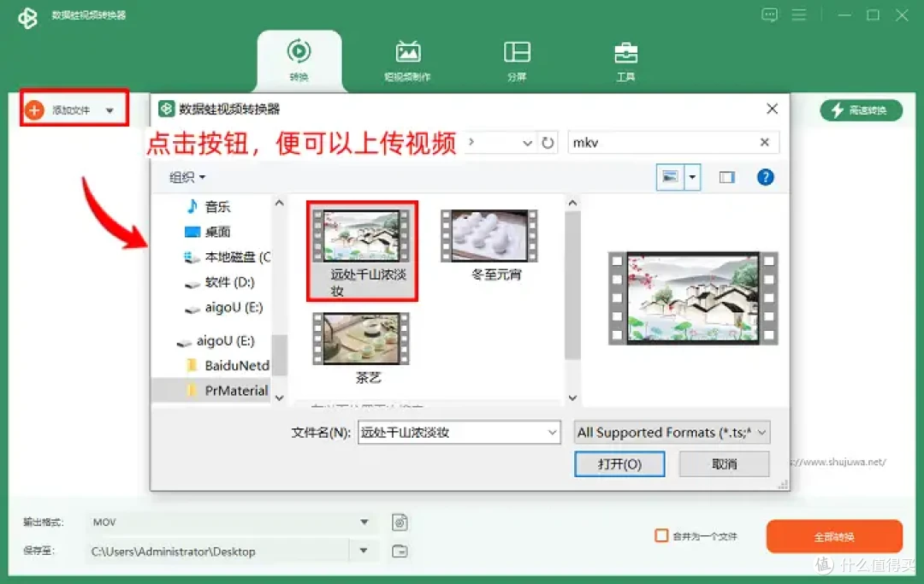Click the blue help icon
The image size is (924, 584).
(x=765, y=177)
